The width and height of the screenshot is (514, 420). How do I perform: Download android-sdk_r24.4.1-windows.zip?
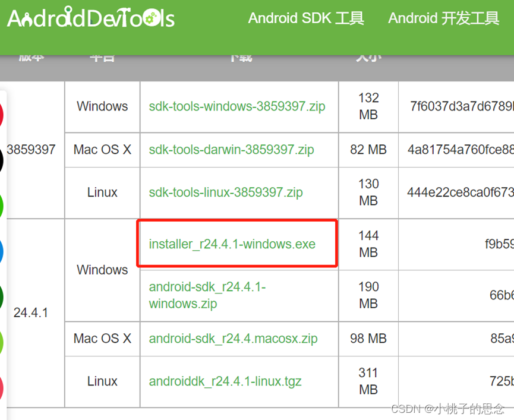207,295
